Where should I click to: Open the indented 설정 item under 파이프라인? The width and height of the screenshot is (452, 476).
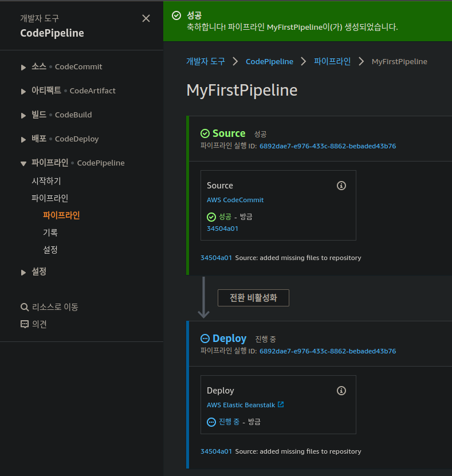tap(50, 250)
